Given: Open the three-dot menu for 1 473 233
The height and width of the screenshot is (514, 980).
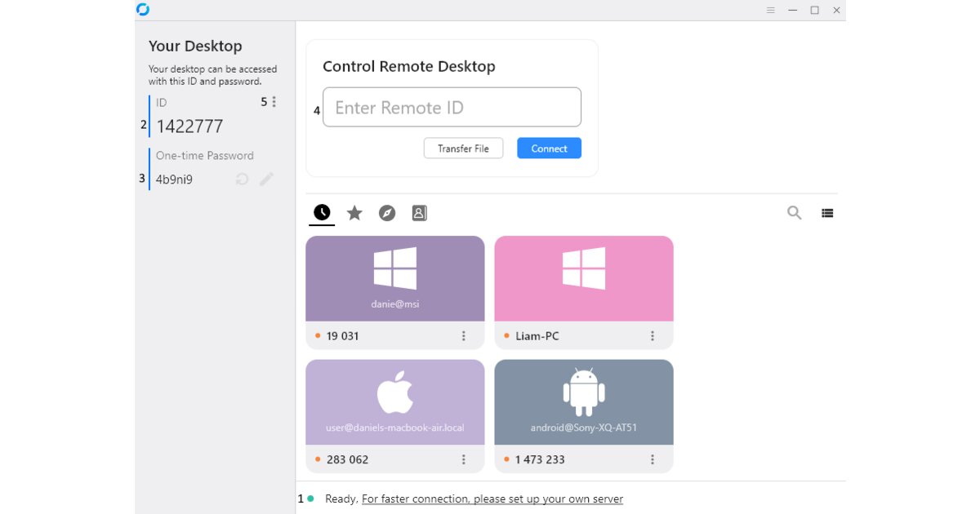Looking at the screenshot, I should point(653,459).
